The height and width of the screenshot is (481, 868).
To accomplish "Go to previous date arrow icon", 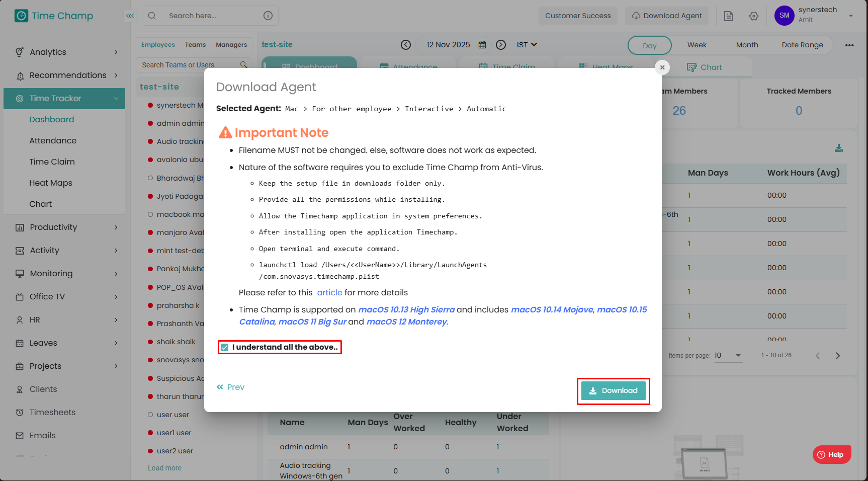I will pos(406,45).
